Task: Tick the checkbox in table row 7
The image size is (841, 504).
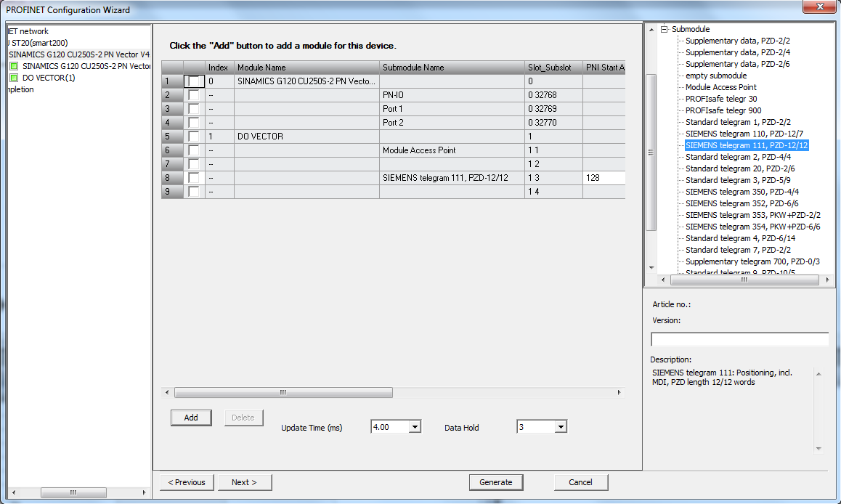Action: point(194,164)
